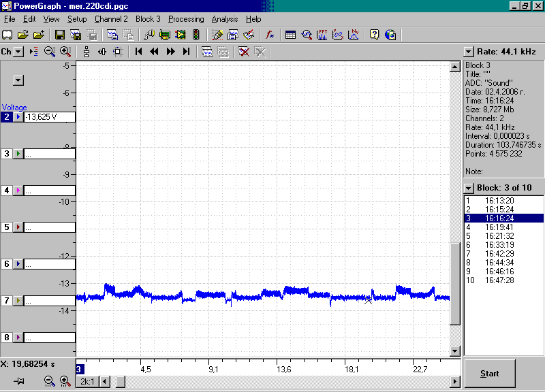Click the help question mark icon

coord(374,35)
